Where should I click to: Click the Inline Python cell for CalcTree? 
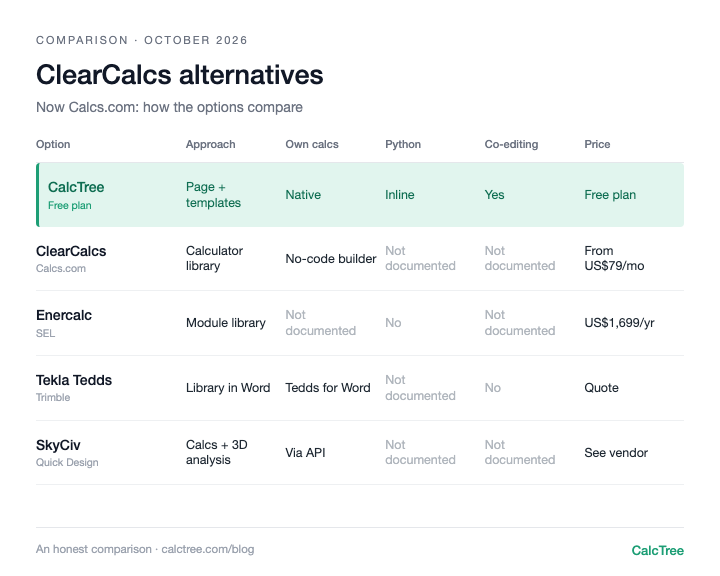pos(399,195)
